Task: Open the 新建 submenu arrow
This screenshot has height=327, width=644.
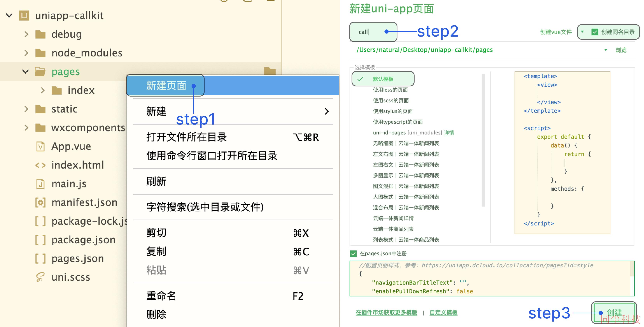Action: pos(326,111)
